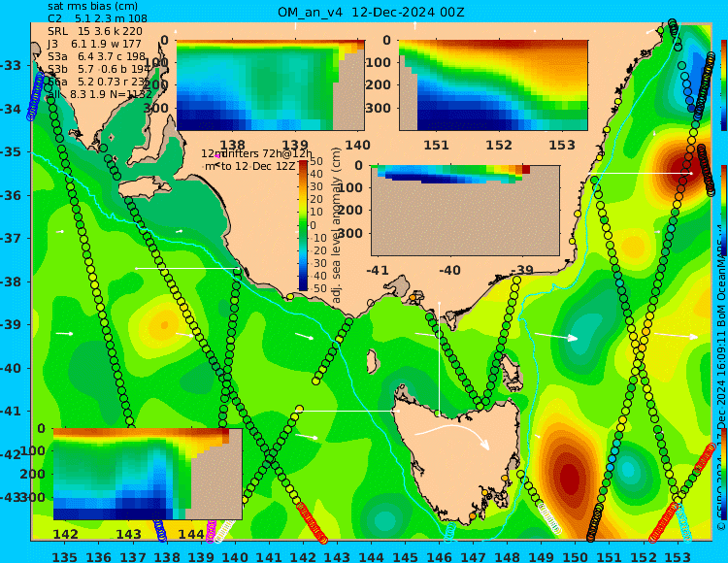Screen dimensions: 728x563
Task: Click the curved white arrow over Tasmania
Action: point(451,435)
